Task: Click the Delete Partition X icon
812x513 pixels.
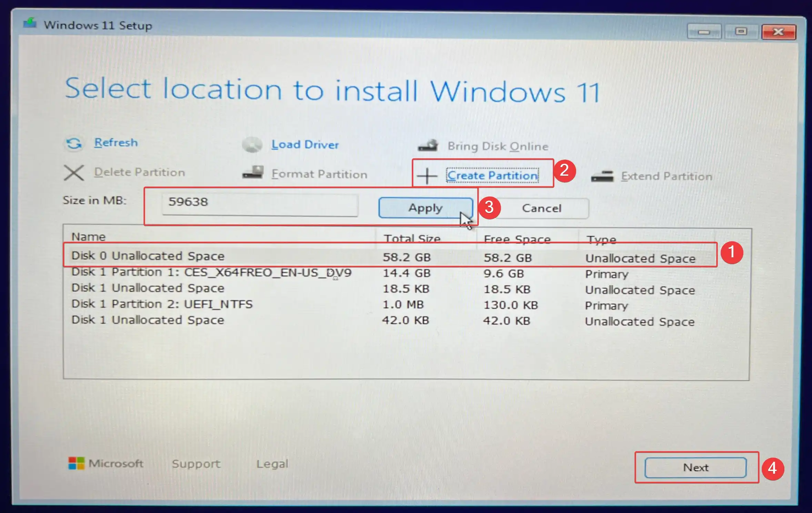Action: point(74,173)
